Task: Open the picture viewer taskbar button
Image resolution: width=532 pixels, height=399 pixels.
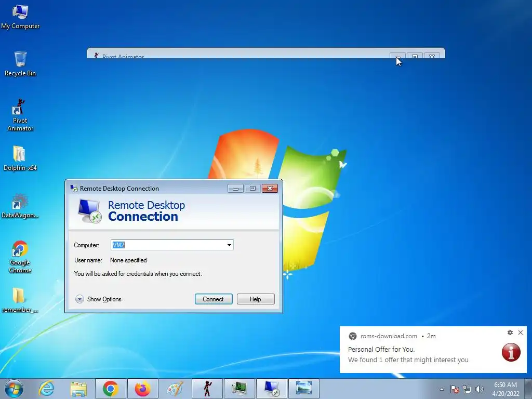Action: [303, 389]
